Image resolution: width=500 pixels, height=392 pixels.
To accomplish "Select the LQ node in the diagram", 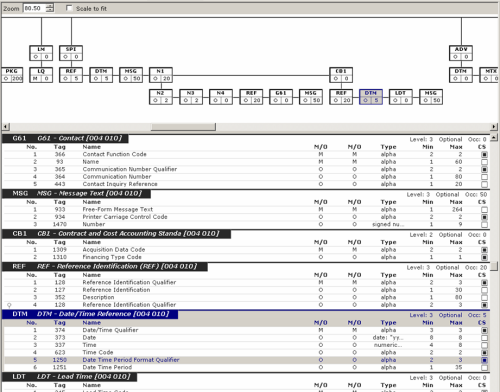I will coord(41,75).
